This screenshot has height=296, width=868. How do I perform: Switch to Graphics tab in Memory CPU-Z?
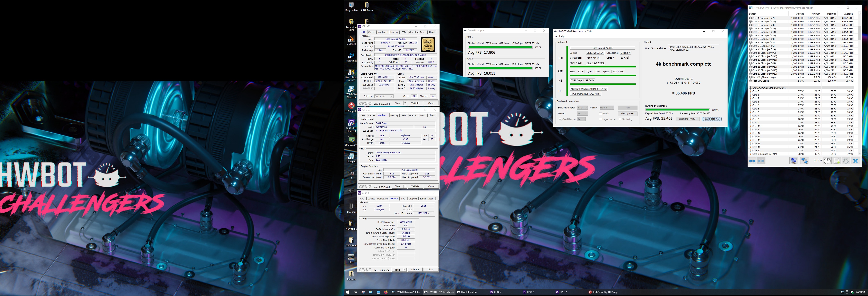413,198
